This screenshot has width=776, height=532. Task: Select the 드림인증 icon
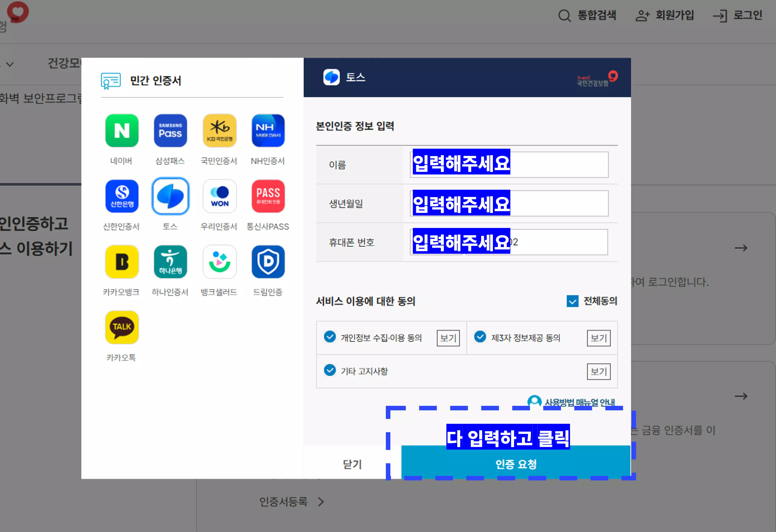pyautogui.click(x=268, y=262)
